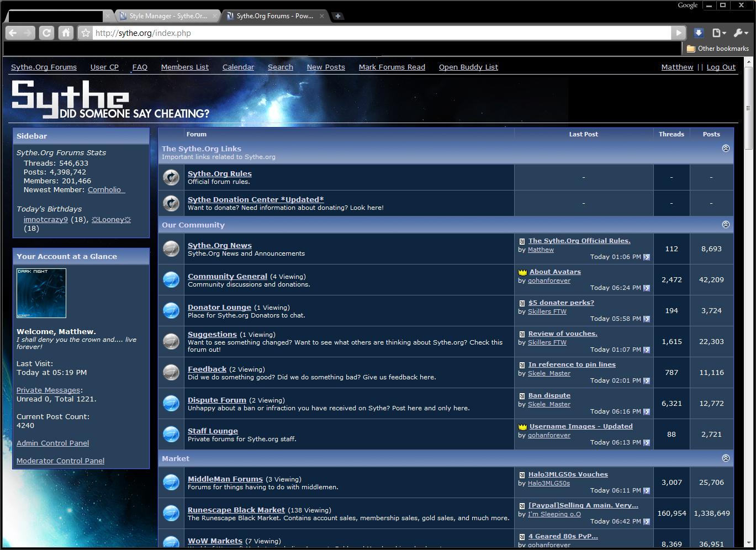Open Ban dispute thread link
This screenshot has width=756, height=550.
pos(549,396)
